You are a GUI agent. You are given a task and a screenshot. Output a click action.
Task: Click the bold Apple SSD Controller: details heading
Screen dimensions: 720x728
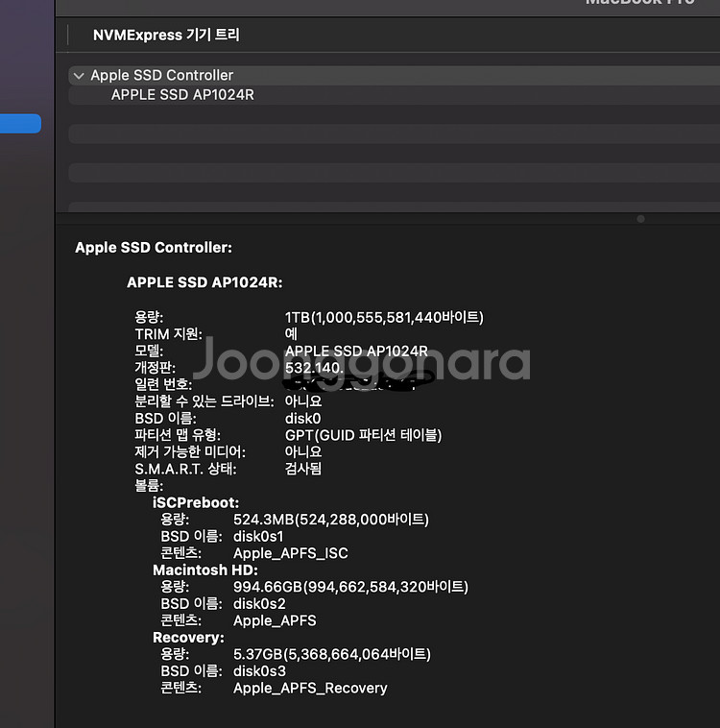tap(154, 248)
